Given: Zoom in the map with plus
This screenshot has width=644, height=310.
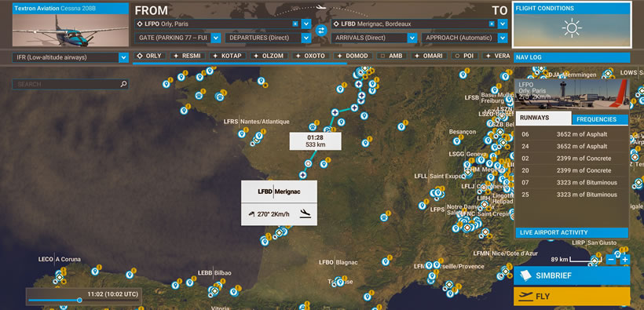Looking at the screenshot, I should pos(624,260).
